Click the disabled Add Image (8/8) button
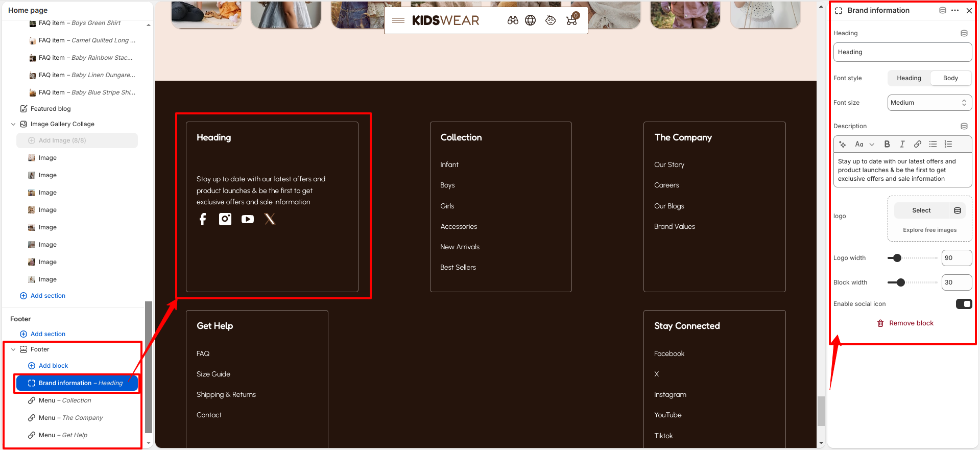The image size is (980, 450). [x=77, y=140]
